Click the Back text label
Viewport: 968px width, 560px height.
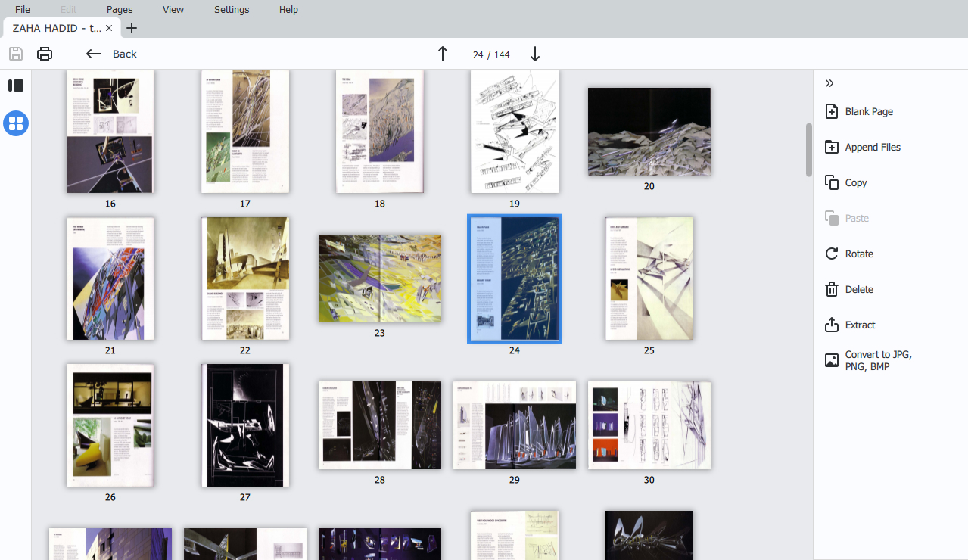point(125,54)
